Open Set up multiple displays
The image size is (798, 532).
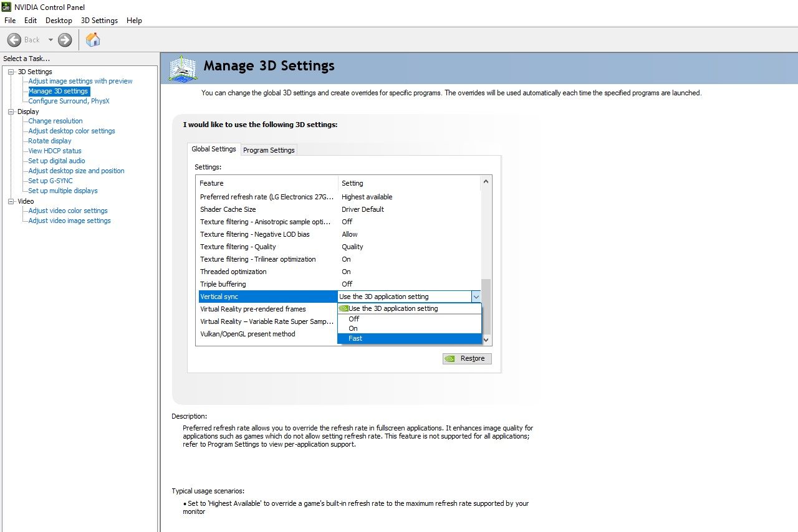63,191
